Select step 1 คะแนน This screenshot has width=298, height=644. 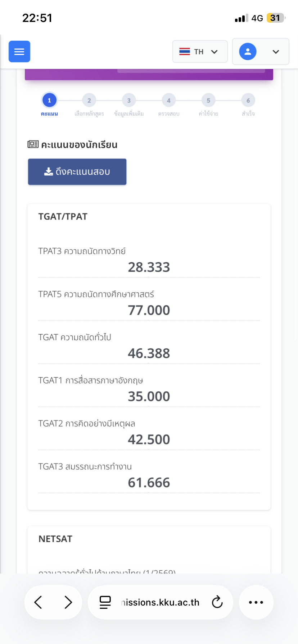click(x=49, y=101)
